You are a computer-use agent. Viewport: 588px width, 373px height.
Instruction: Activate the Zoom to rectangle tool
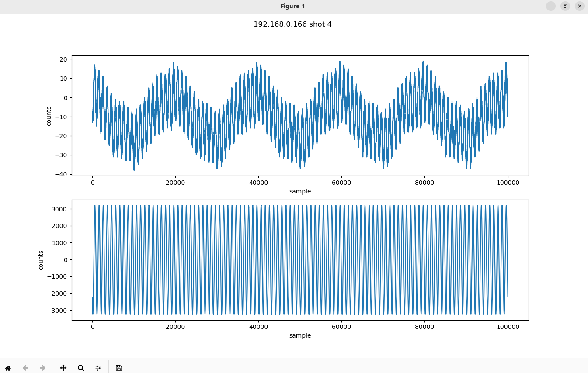[81, 368]
